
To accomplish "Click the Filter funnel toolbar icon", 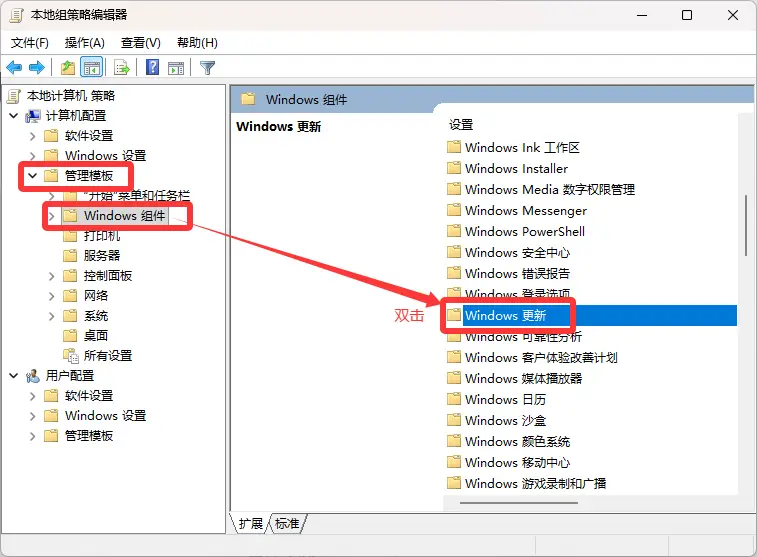I will pyautogui.click(x=207, y=68).
